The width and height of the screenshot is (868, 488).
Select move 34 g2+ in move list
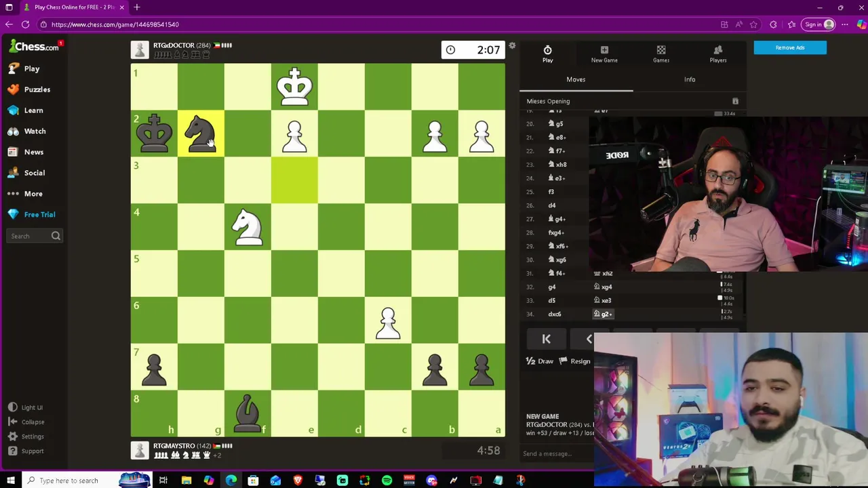point(603,314)
